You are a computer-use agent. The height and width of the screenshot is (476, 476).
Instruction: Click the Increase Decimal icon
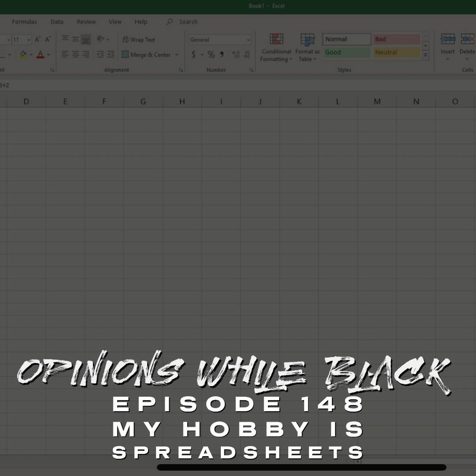[x=236, y=54]
